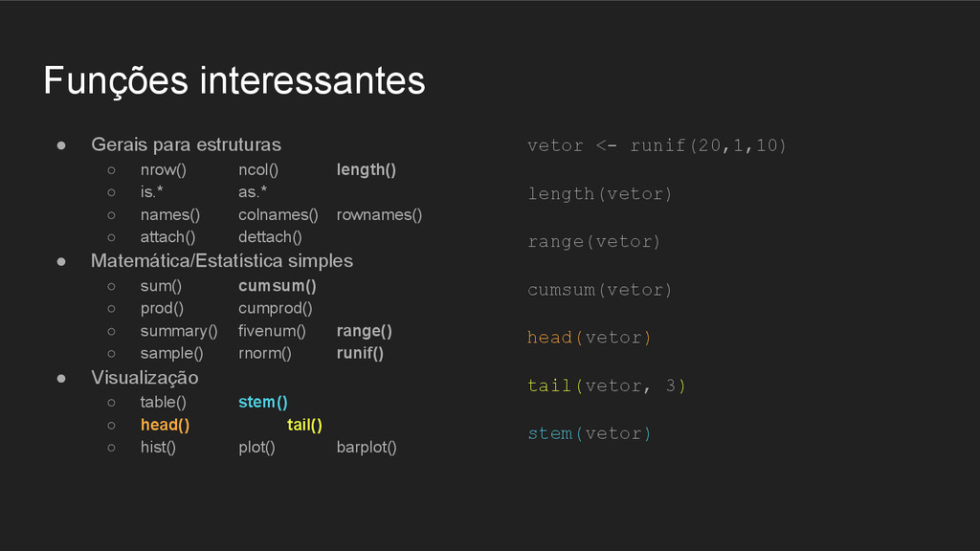
Task: Select Matemática/Estatística simples heading
Action: coord(222,260)
